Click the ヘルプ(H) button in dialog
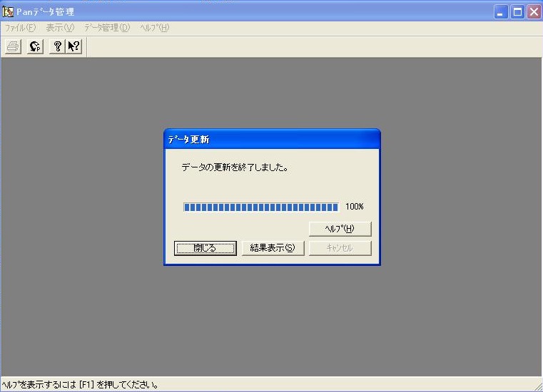Screen dimensions: 543x392 point(340,229)
